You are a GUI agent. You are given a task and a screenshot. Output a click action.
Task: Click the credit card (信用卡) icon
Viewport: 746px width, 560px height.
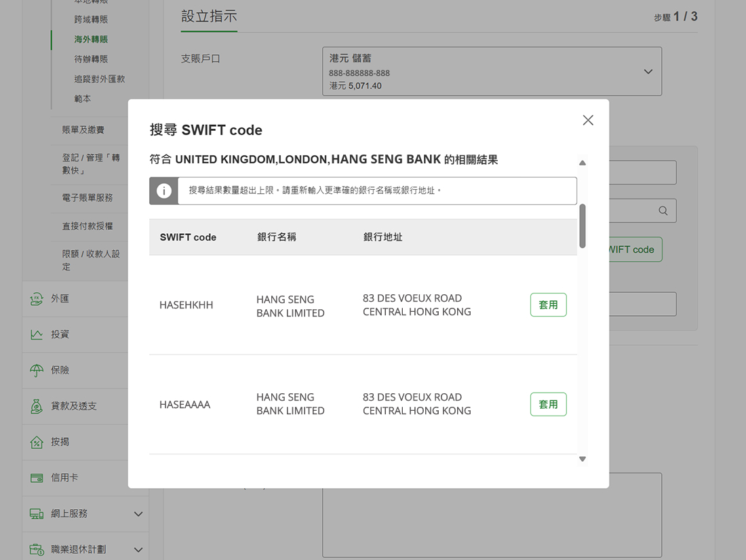coord(37,478)
